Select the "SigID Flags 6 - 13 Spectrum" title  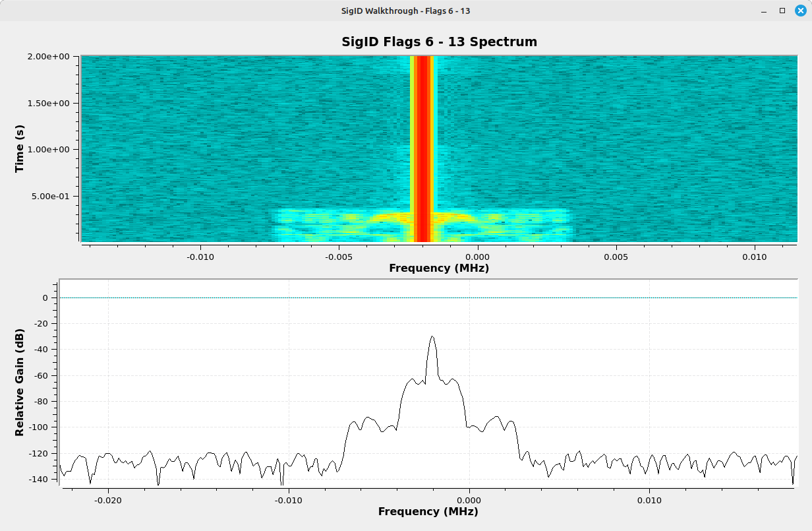(x=439, y=42)
